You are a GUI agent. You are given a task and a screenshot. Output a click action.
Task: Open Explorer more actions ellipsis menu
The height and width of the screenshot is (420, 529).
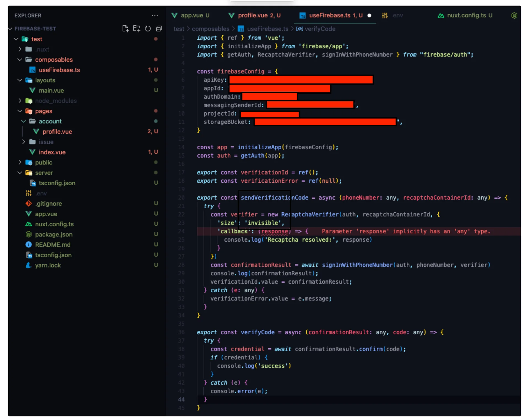[155, 15]
